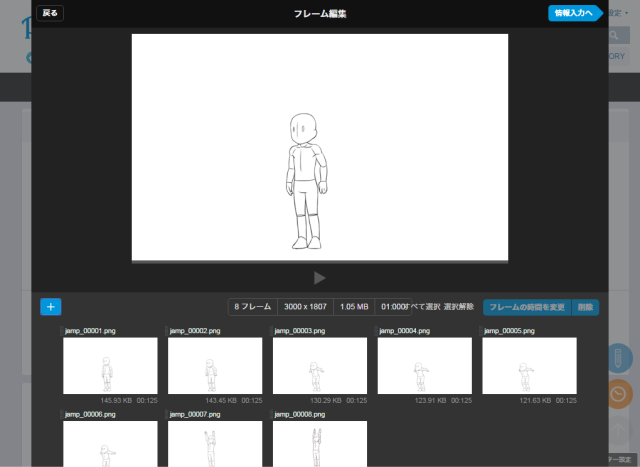This screenshot has height=467, width=640.
Task: Click the file name jamp_00005.png
Action: click(509, 331)
